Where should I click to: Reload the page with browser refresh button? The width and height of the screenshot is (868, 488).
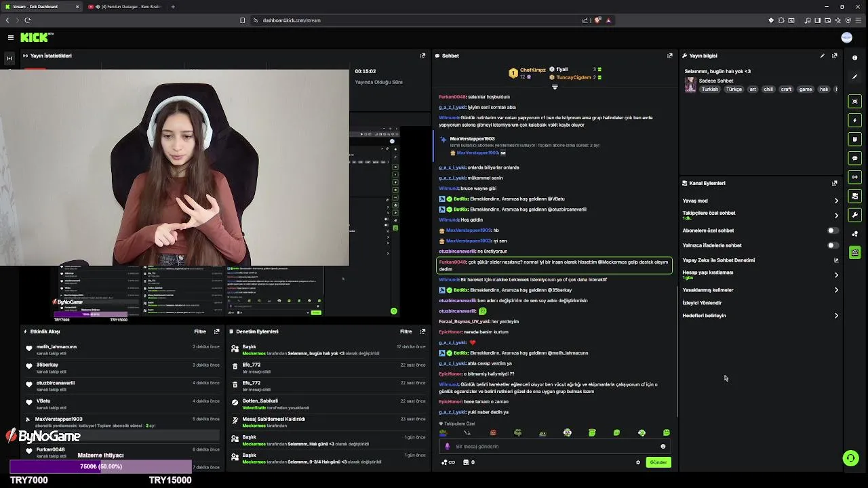[27, 20]
